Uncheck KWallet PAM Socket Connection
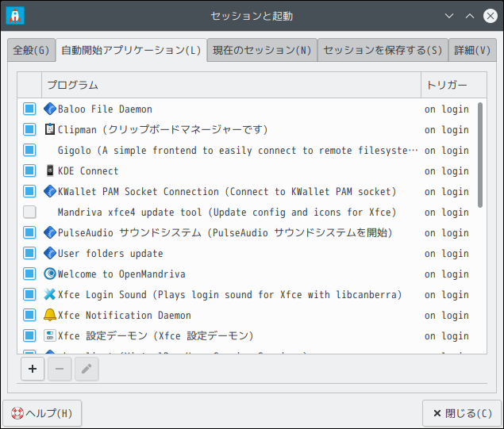 click(x=29, y=191)
